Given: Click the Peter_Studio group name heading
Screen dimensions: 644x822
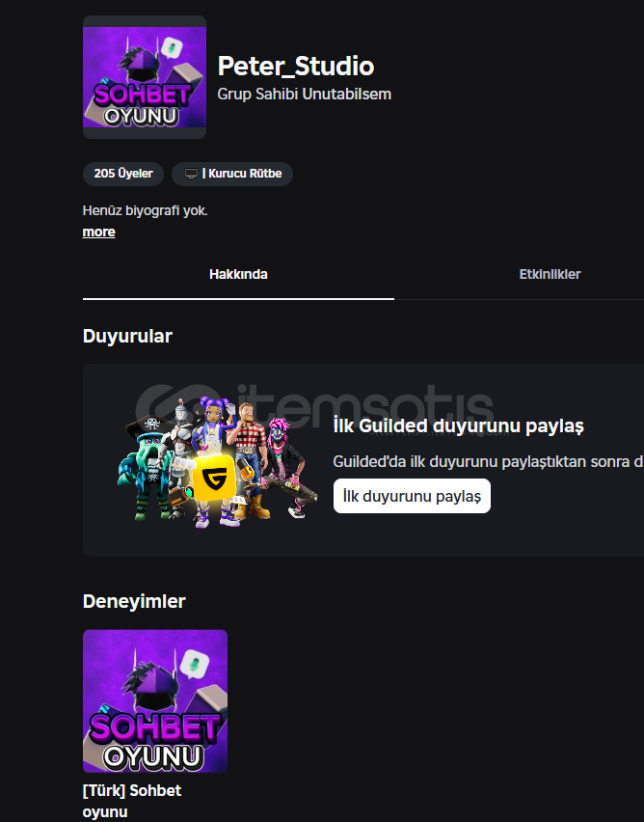Looking at the screenshot, I should [x=296, y=66].
